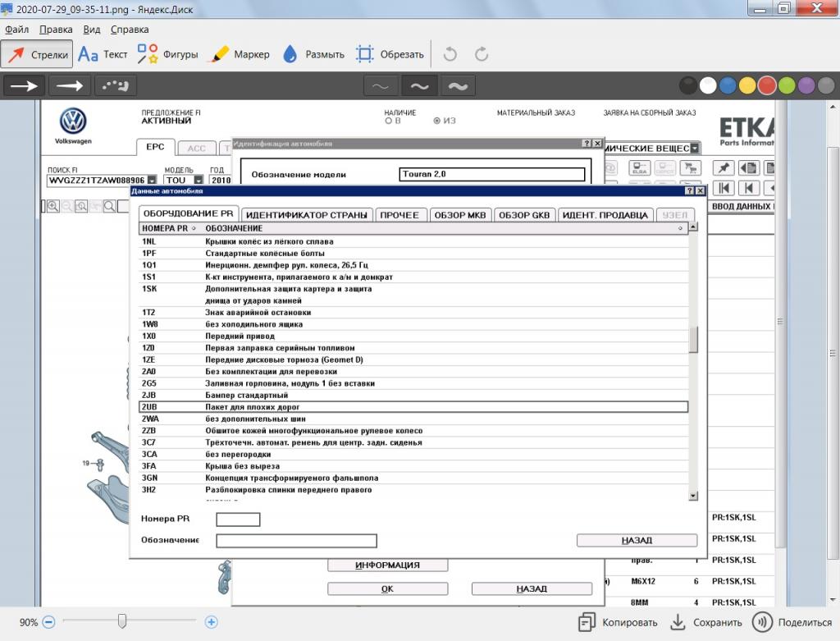Image resolution: width=840 pixels, height=641 pixels.
Task: Sort by the НОМЕРА PR column header
Action: tap(169, 228)
